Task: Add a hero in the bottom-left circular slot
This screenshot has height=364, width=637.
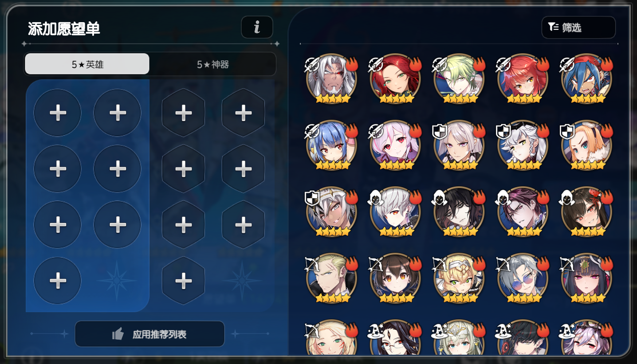Action: coord(58,281)
